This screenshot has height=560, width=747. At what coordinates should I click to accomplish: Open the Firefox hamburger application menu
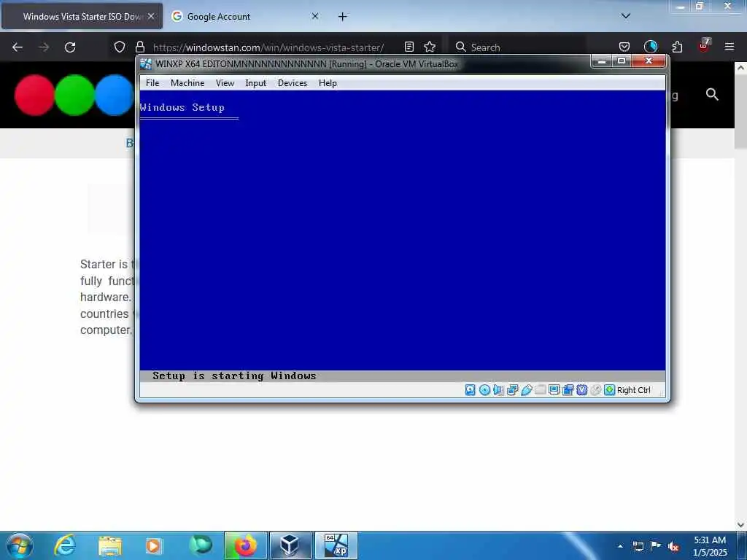tap(729, 47)
